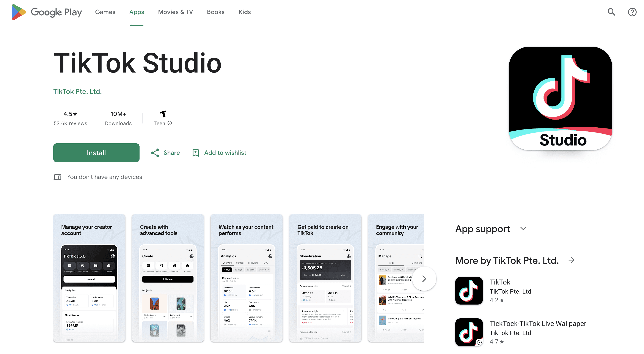
Task: Select the Apps tab
Action: pos(137,12)
